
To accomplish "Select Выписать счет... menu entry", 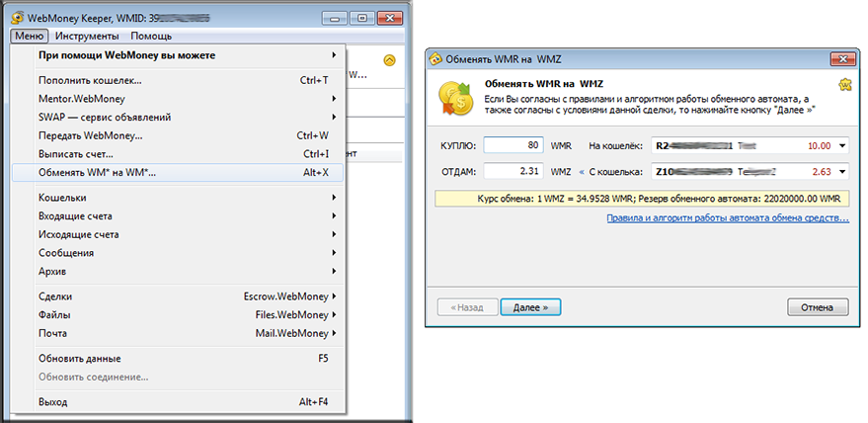I will click(x=177, y=153).
